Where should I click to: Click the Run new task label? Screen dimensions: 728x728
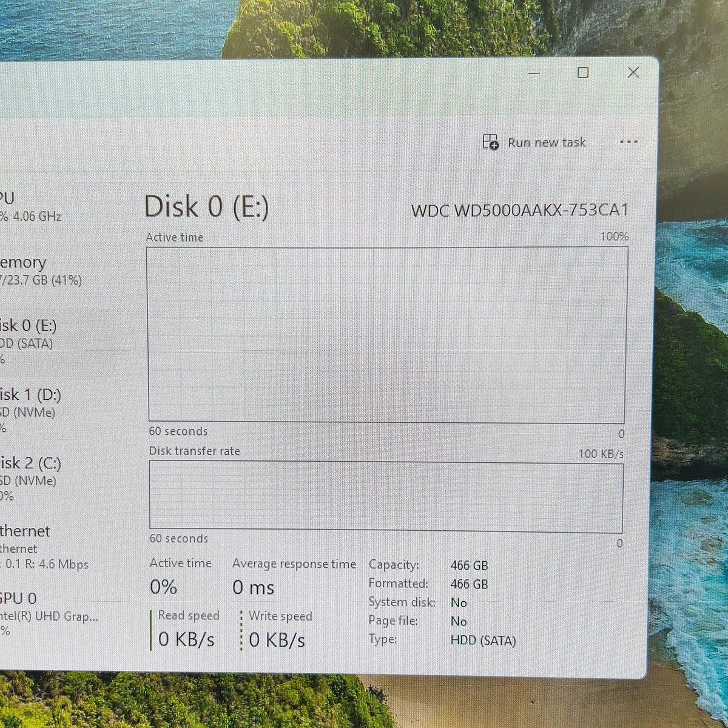click(547, 143)
